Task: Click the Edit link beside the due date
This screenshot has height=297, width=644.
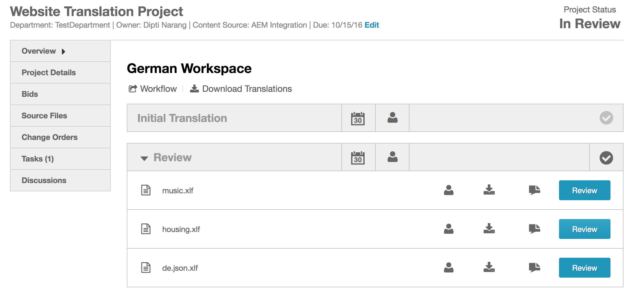Action: pyautogui.click(x=372, y=25)
